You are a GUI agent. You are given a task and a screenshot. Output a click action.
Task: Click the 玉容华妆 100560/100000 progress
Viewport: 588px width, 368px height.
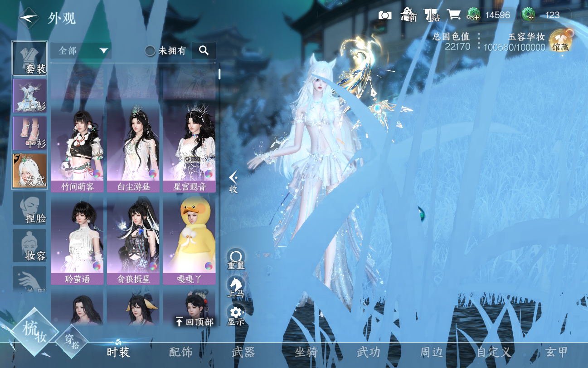coord(514,42)
